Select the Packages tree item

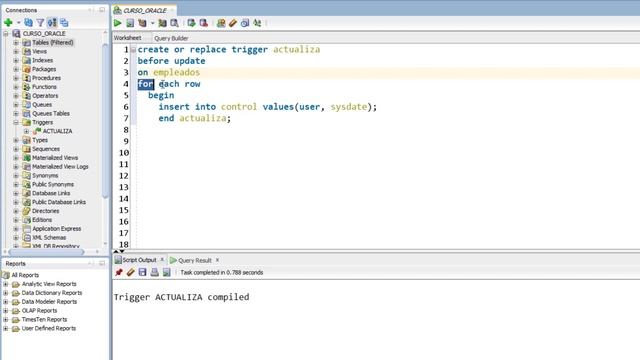tap(44, 69)
